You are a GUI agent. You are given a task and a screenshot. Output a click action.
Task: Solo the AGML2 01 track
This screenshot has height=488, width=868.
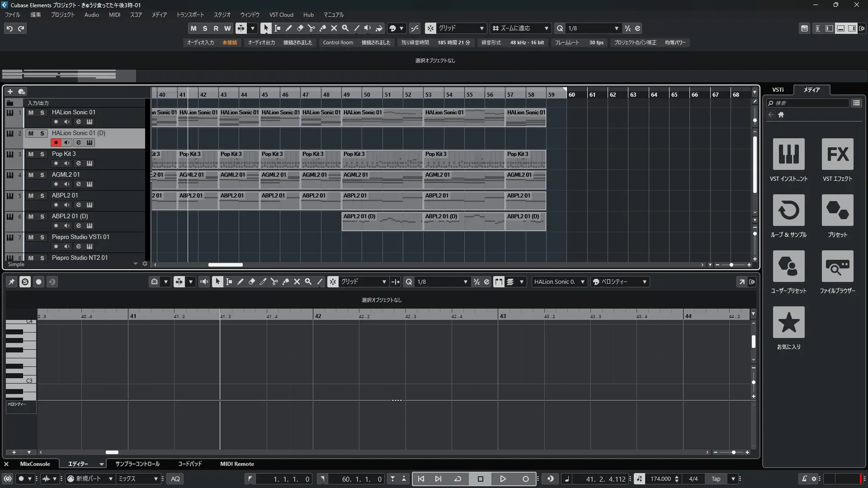42,175
